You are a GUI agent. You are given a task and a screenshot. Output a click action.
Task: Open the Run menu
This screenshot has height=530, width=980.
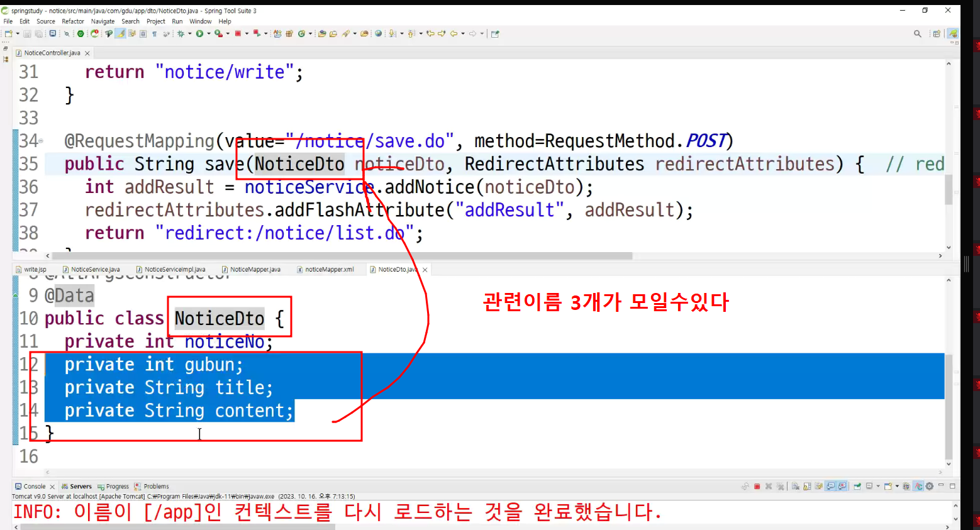coord(177,21)
